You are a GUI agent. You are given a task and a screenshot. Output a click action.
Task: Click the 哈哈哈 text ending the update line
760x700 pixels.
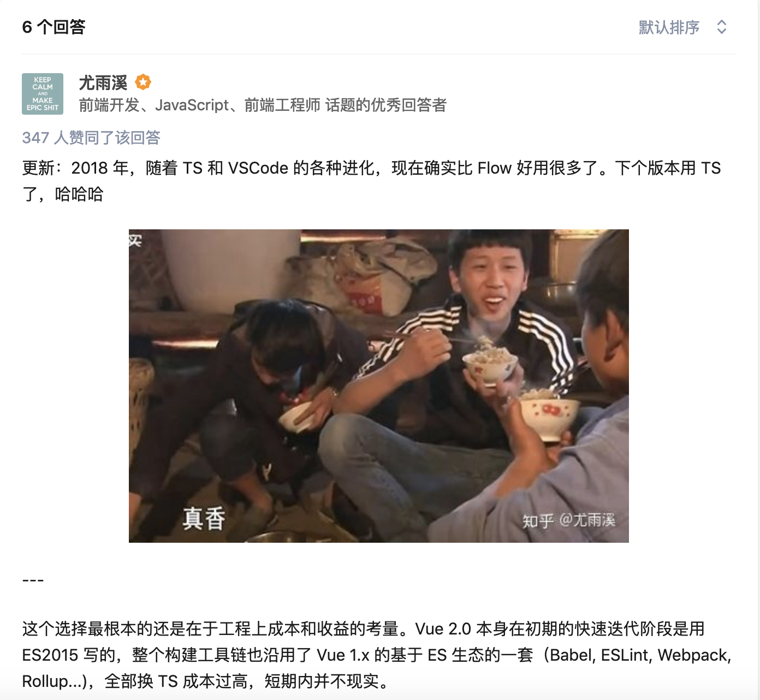(79, 194)
